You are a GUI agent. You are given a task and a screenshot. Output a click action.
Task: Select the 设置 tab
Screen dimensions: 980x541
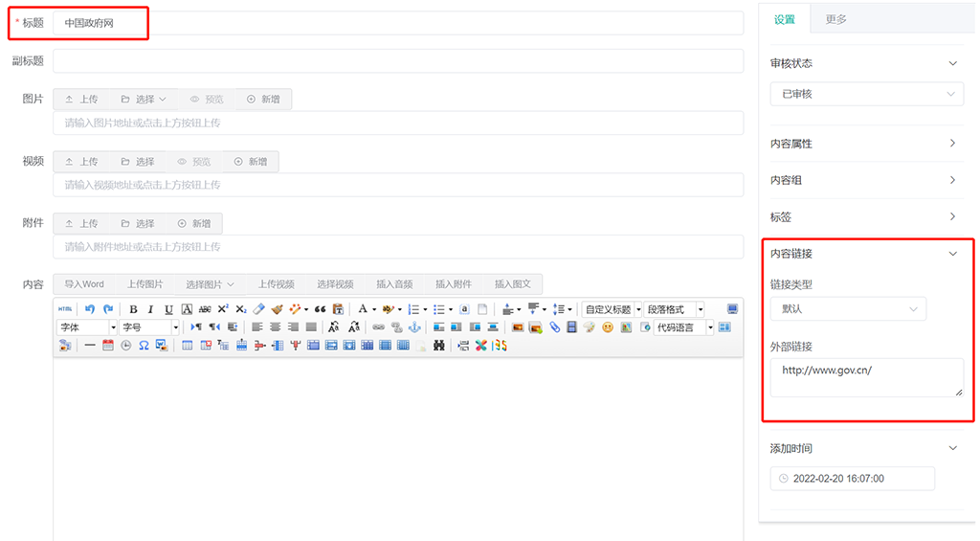coord(785,19)
